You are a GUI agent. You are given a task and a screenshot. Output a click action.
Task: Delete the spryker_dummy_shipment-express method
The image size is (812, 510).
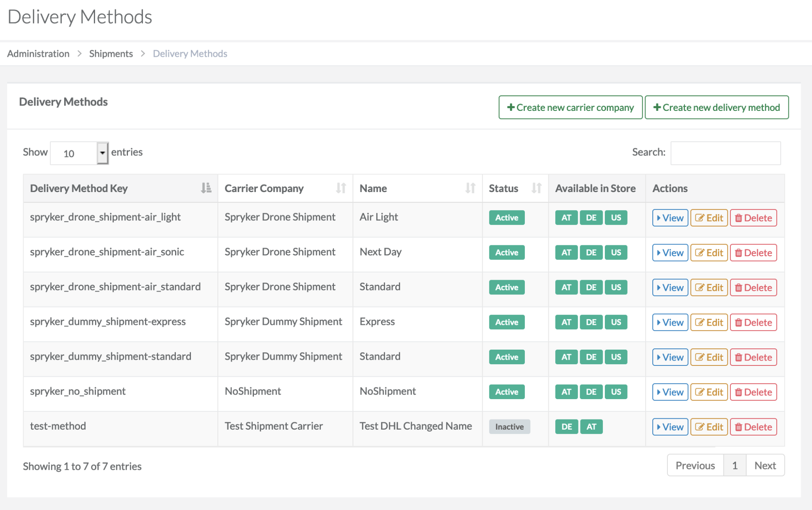tap(754, 322)
